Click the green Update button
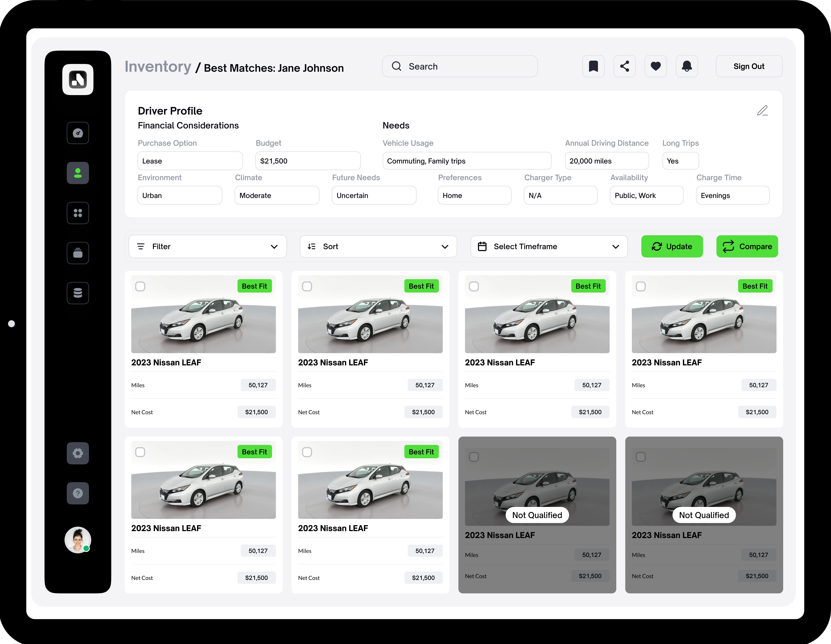The height and width of the screenshot is (644, 831). pyautogui.click(x=672, y=247)
